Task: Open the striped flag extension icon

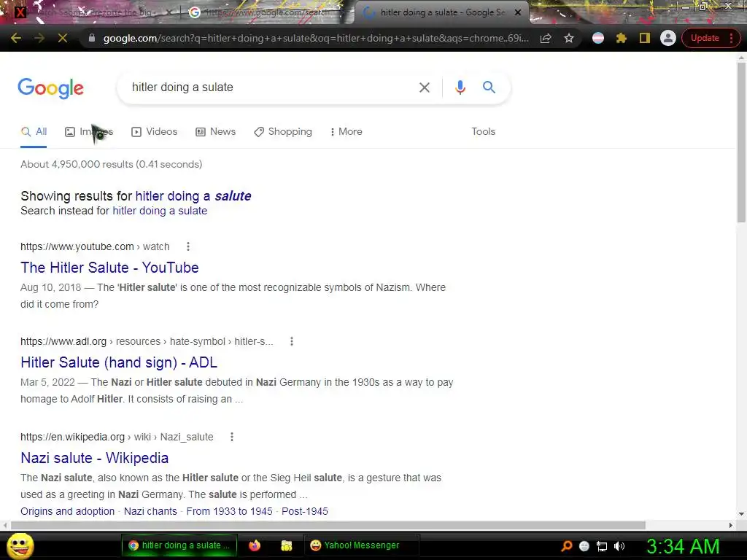Action: 598,38
